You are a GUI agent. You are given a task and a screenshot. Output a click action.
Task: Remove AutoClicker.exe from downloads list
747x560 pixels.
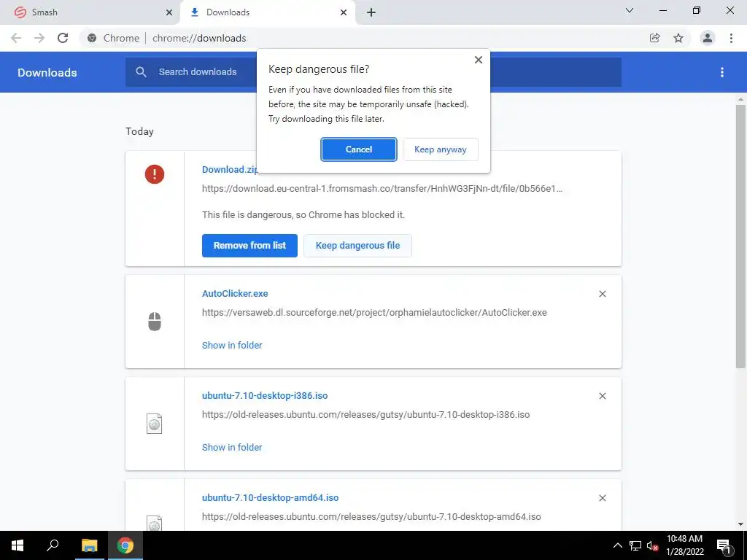point(602,294)
